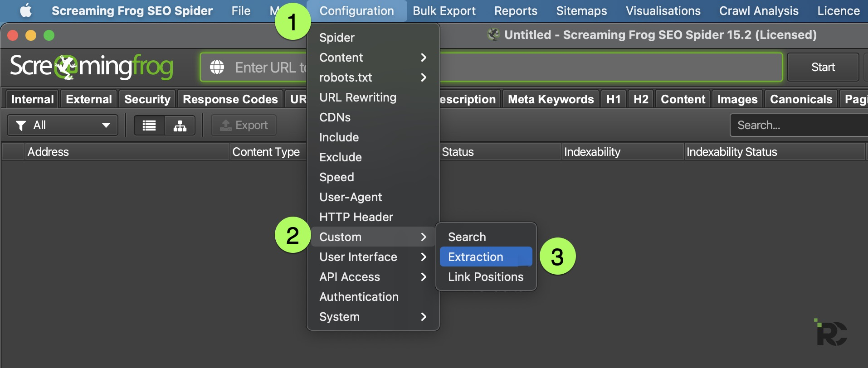This screenshot has height=368, width=868.
Task: Switch to the External tab
Action: pos(89,99)
